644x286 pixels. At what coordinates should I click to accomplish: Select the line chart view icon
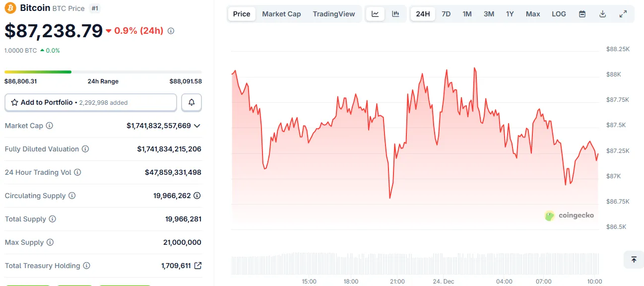(375, 14)
